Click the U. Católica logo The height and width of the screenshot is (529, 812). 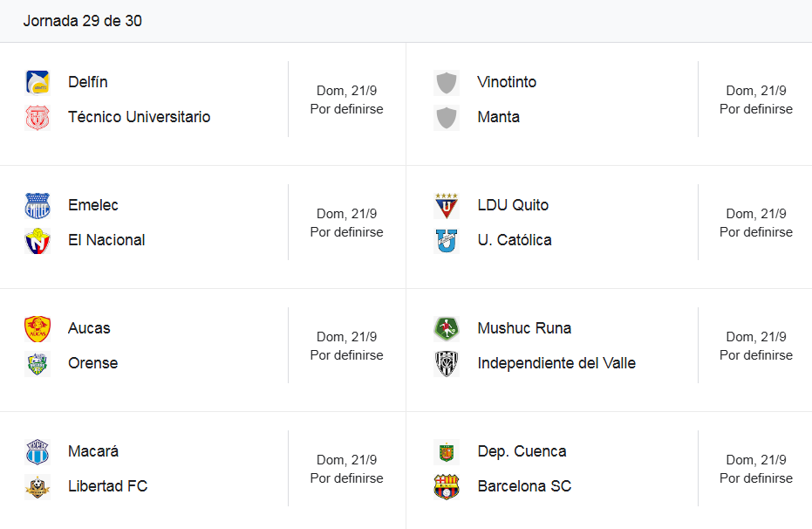447,241
